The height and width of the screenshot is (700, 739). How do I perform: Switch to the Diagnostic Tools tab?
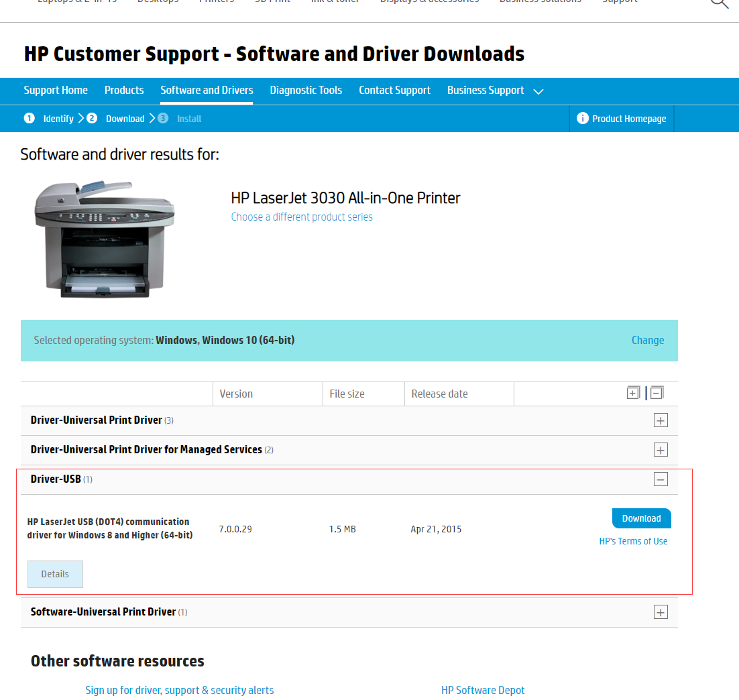pos(306,90)
